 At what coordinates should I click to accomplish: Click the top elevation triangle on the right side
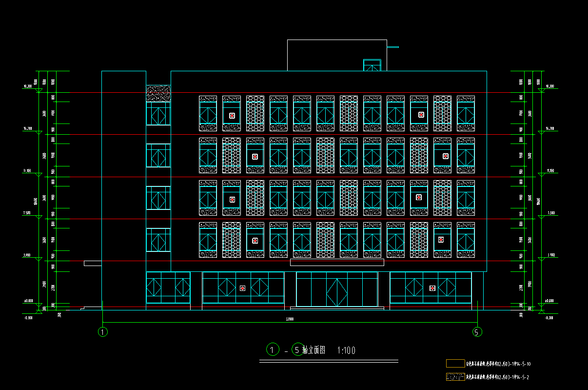point(541,90)
